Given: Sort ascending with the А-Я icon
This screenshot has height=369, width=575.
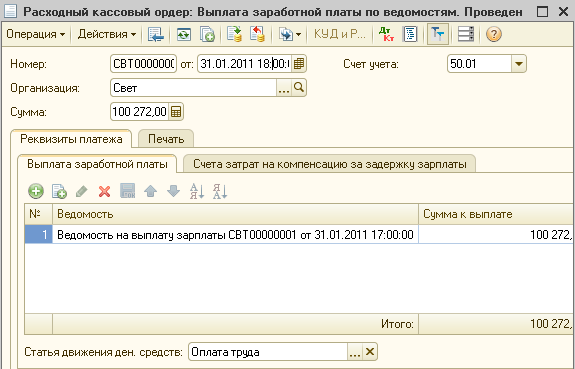Looking at the screenshot, I should tap(197, 191).
